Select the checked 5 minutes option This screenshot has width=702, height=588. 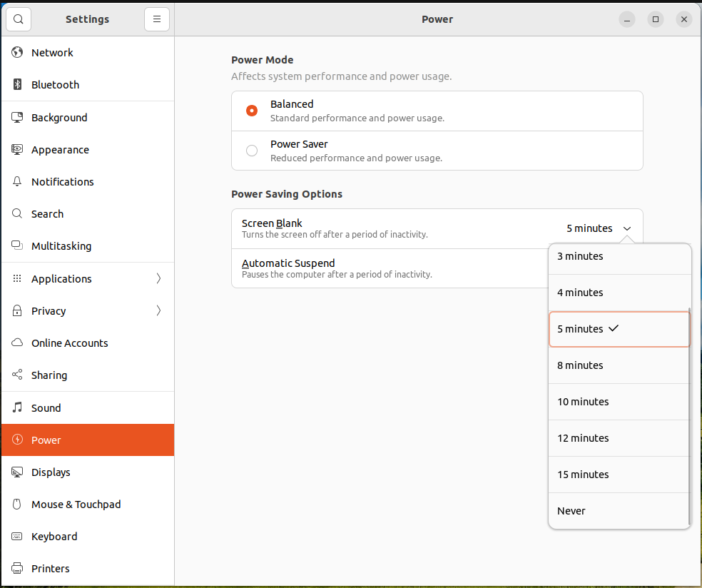[619, 329]
